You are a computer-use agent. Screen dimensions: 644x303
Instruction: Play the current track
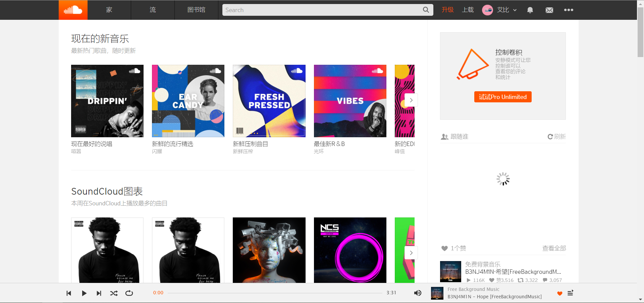point(84,293)
